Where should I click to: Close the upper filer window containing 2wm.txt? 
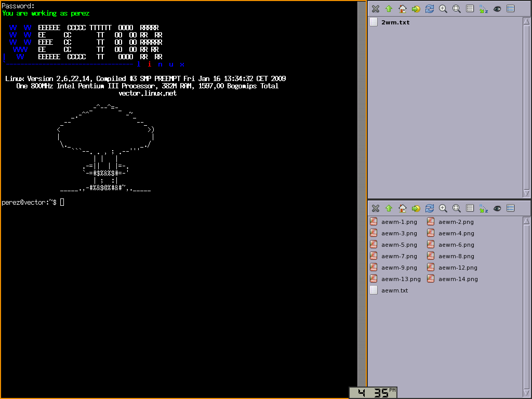[375, 9]
